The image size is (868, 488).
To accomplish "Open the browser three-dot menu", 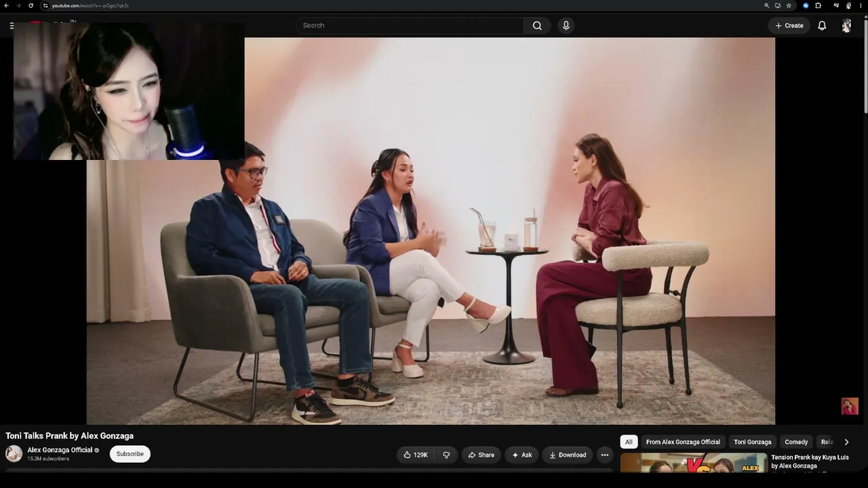I will (860, 5).
